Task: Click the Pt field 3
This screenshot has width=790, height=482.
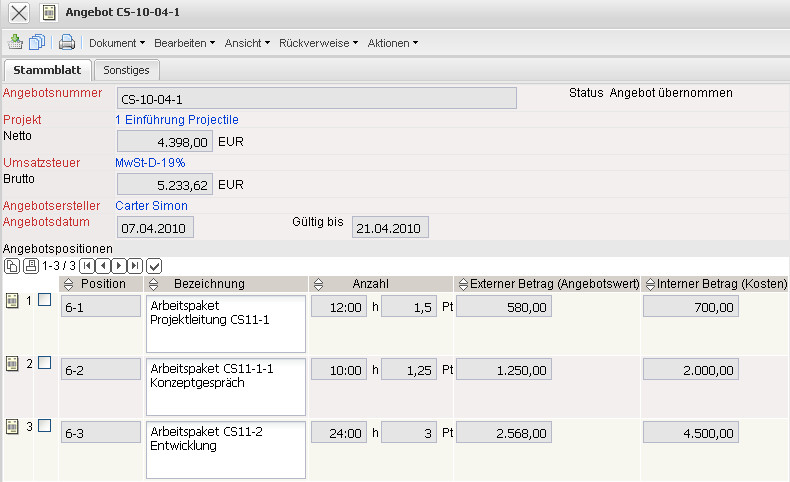Action: [409, 432]
